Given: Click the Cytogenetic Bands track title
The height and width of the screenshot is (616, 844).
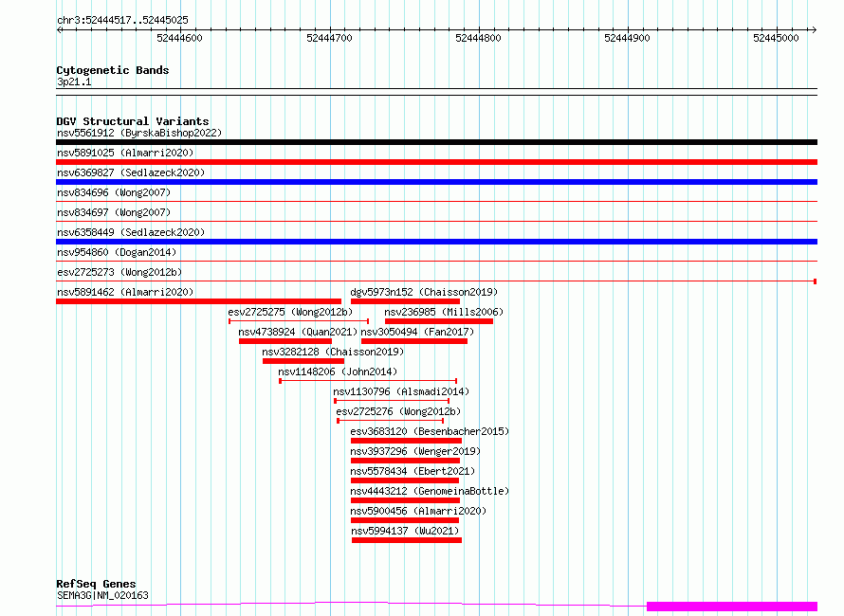Looking at the screenshot, I should pyautogui.click(x=113, y=70).
